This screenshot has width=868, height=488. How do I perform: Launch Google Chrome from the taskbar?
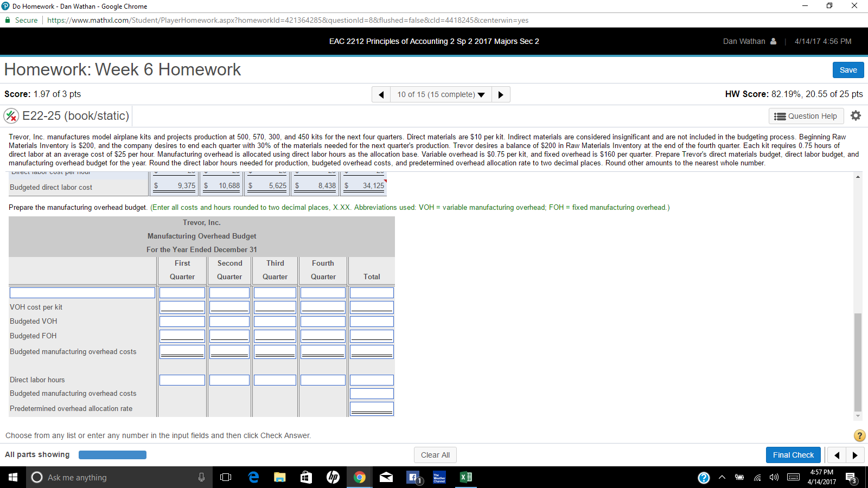coord(359,477)
